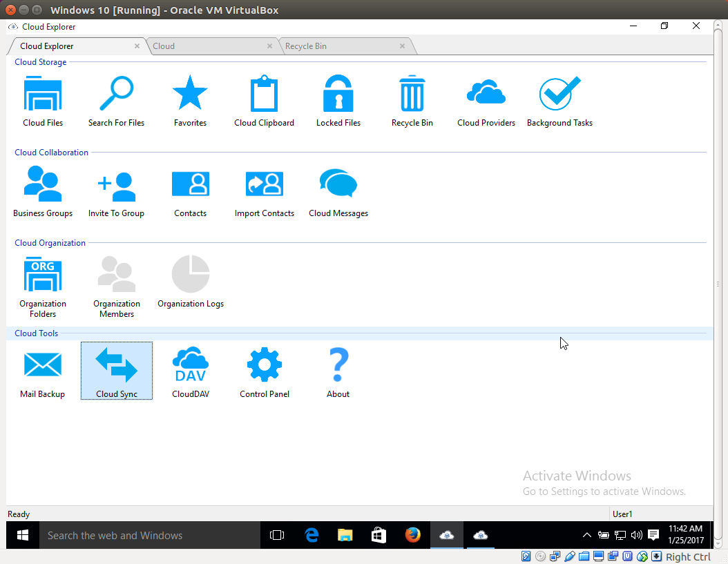Select Organization Logs icon

(191, 282)
